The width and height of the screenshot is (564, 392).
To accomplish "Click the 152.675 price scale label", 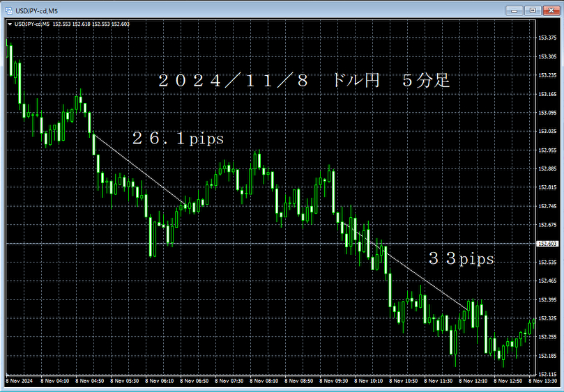I will pos(547,225).
